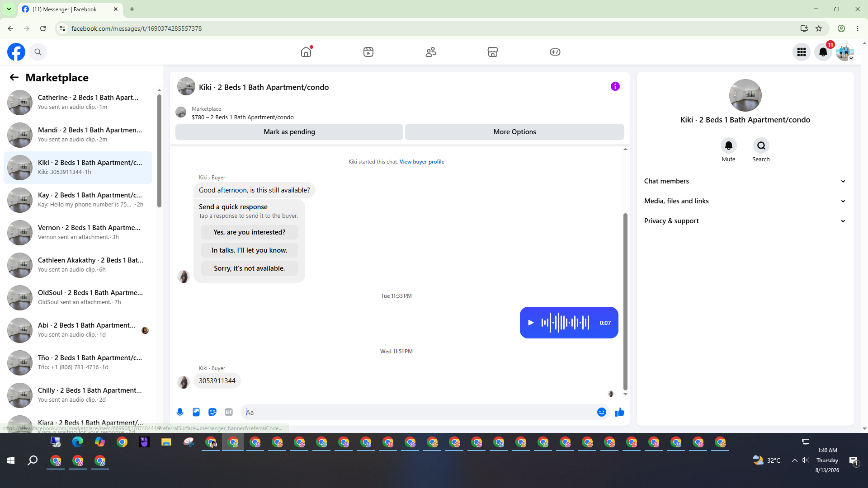Expand Privacy & support section
Viewport: 868px width, 488px height.
tap(745, 221)
